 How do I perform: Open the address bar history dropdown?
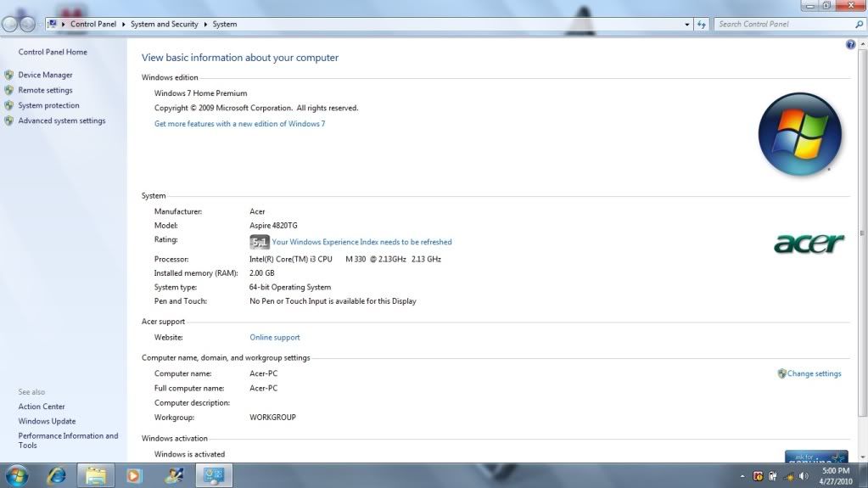click(687, 25)
